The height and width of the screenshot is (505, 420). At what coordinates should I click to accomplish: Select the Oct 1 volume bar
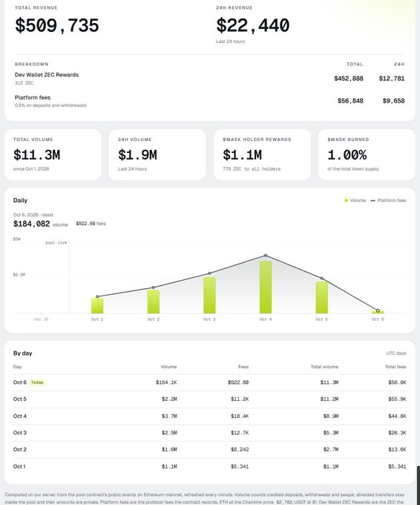tap(97, 306)
